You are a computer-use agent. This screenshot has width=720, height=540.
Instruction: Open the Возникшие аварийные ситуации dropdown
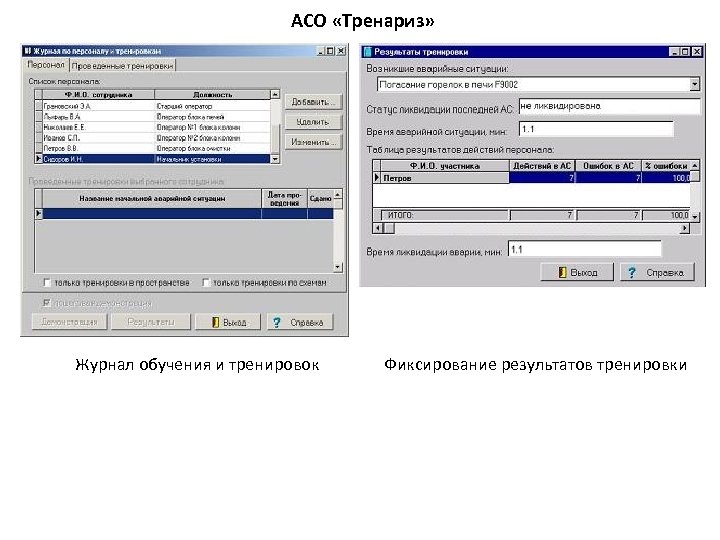pyautogui.click(x=694, y=84)
